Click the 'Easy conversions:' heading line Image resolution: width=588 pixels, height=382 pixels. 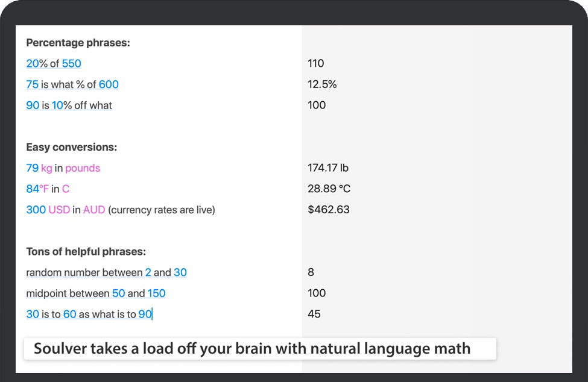72,147
